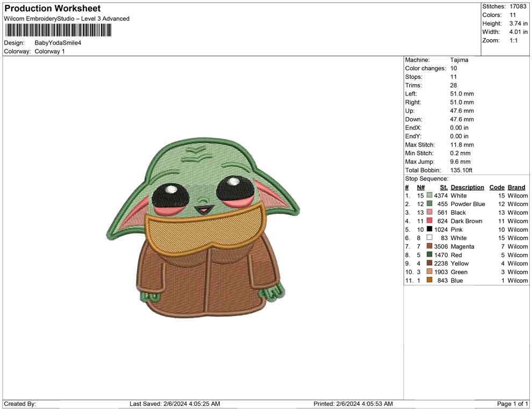Click the design name 'BabyYodaSmile4'
Viewport: 532px width, 409px height.
57,43
